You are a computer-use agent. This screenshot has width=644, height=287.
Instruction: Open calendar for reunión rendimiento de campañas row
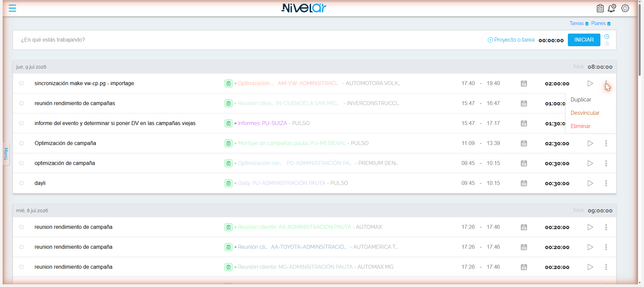coord(524,103)
